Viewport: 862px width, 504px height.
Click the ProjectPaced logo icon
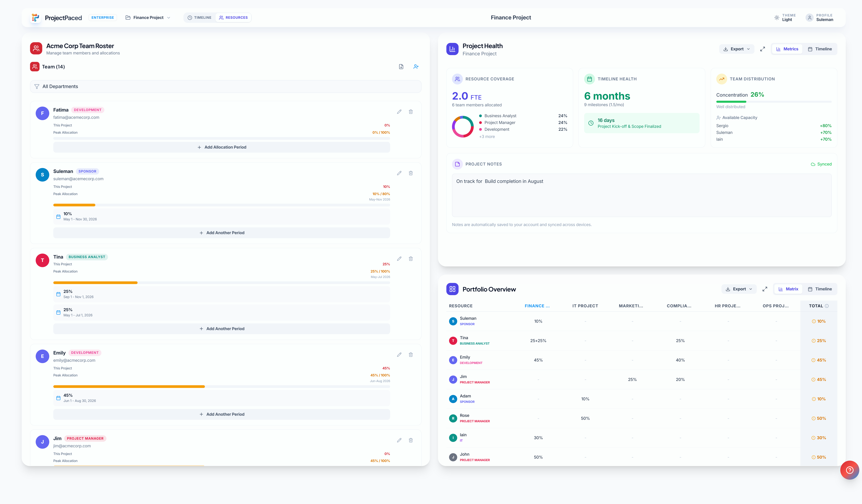click(35, 17)
